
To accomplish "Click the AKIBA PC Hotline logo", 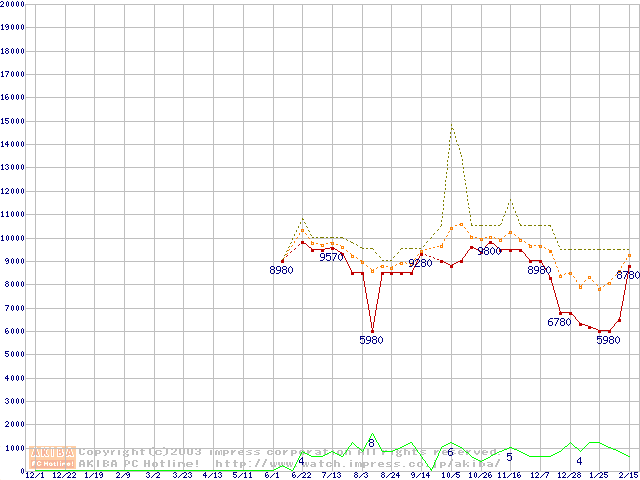I will click(53, 458).
